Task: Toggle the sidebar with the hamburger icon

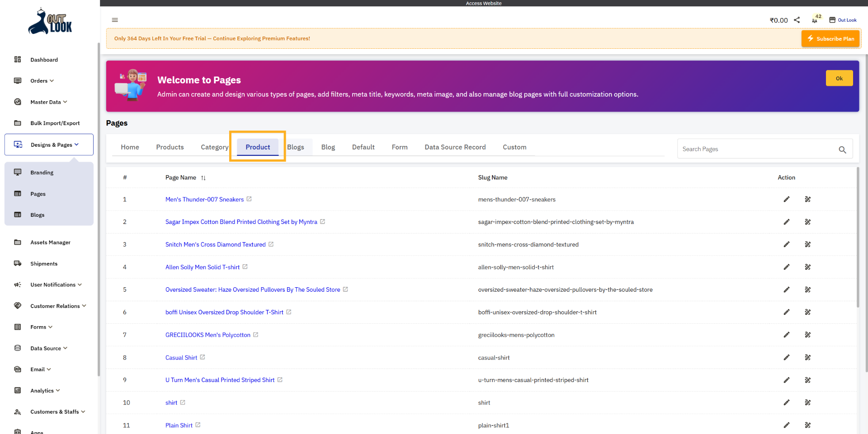Action: (114, 20)
